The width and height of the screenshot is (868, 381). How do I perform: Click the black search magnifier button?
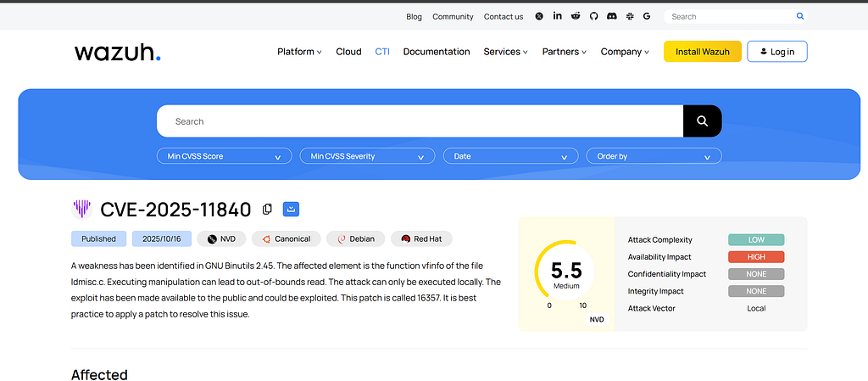[x=703, y=121]
